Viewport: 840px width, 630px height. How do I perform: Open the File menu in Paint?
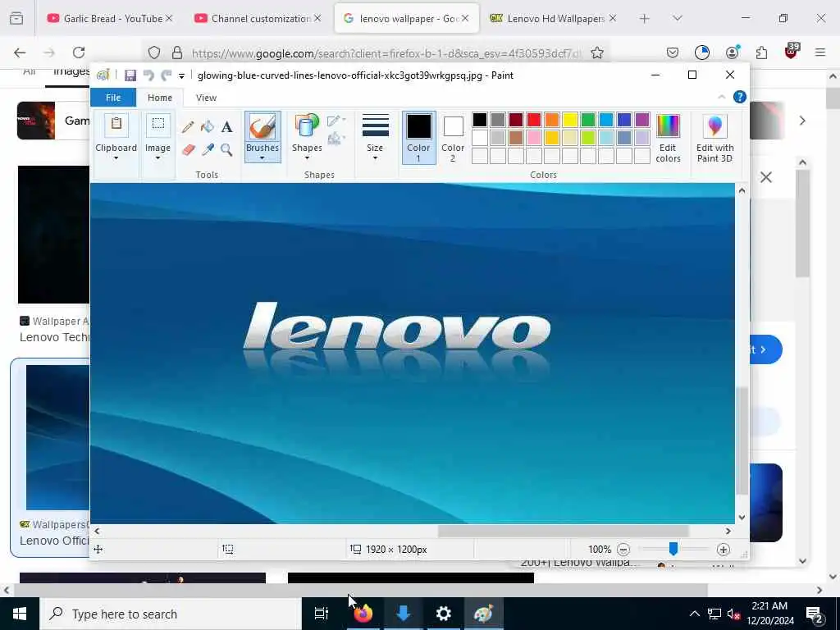click(x=113, y=98)
